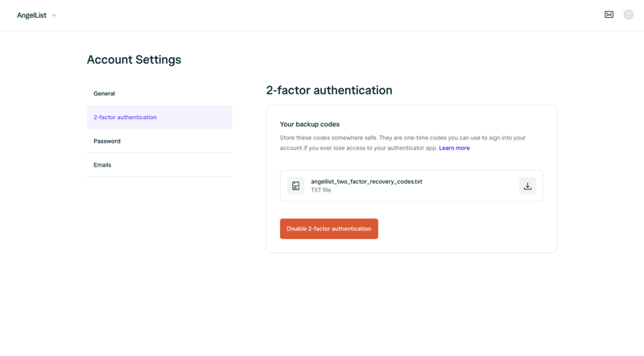This screenshot has height=356, width=644.
Task: Click the 2-factor authentication page heading
Action: [x=329, y=90]
